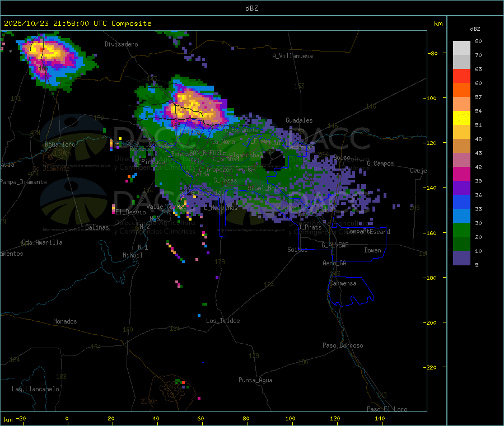
Task: Click the L_Malvinas label
Action: [x=221, y=208]
